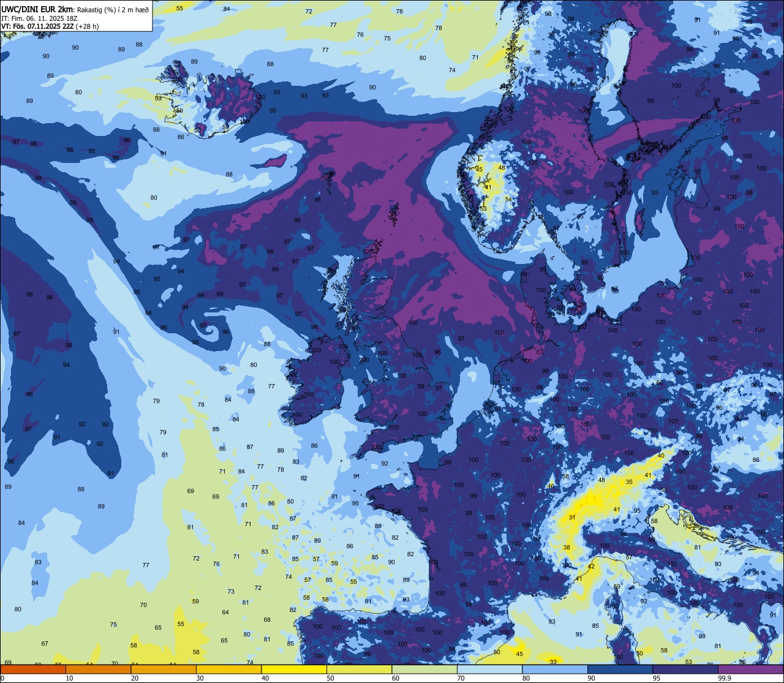Click the "IT: Fim. 06. 11. 2025 18Z" line

point(39,18)
